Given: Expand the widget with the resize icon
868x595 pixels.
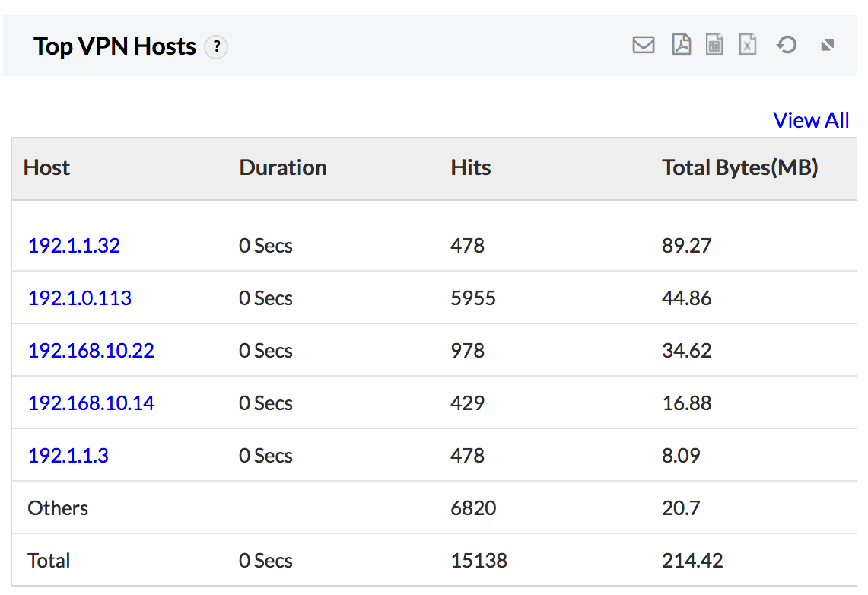Looking at the screenshot, I should 828,46.
